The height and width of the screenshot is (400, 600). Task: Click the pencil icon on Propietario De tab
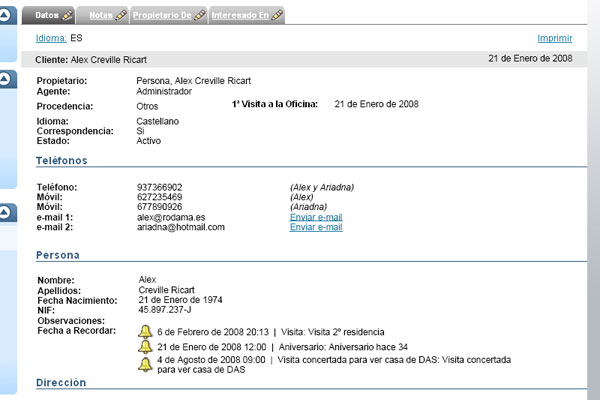tap(199, 16)
